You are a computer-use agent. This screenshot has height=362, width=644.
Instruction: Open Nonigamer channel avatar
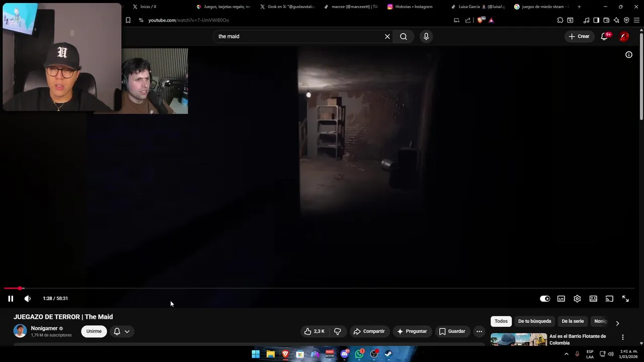click(x=20, y=331)
